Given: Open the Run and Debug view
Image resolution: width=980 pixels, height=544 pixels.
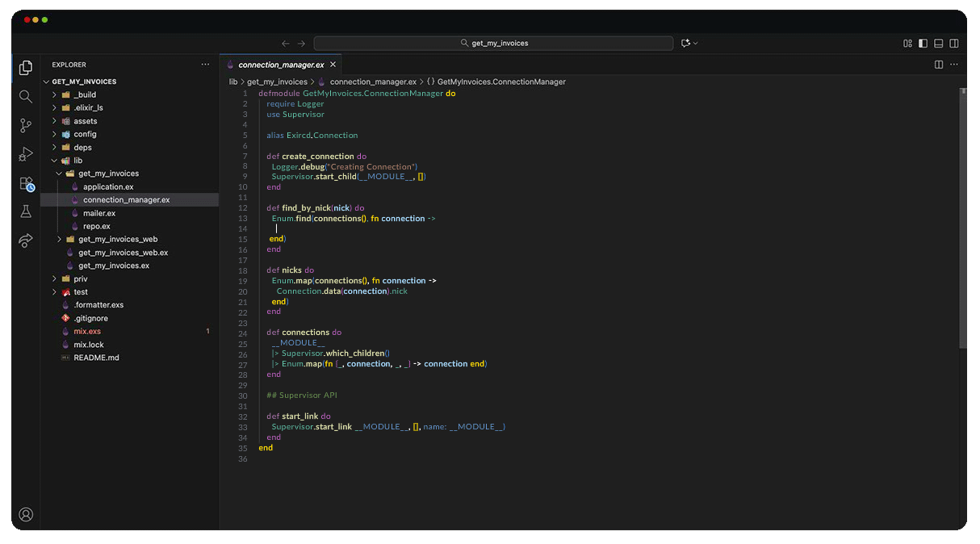Looking at the screenshot, I should [x=26, y=154].
